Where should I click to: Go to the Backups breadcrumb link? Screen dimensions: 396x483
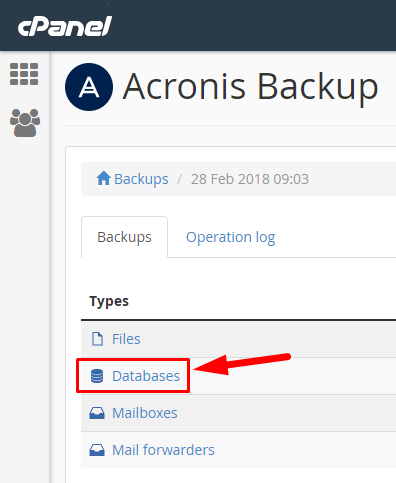(141, 179)
